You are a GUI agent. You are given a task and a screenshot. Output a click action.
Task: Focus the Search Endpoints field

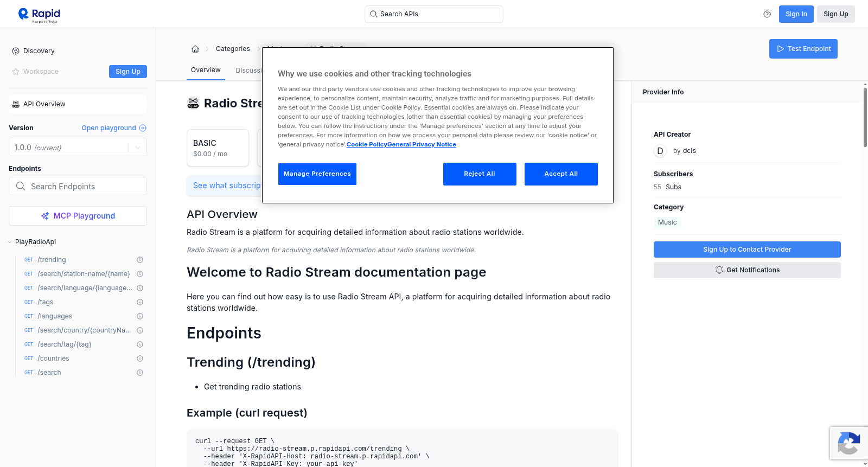(78, 186)
